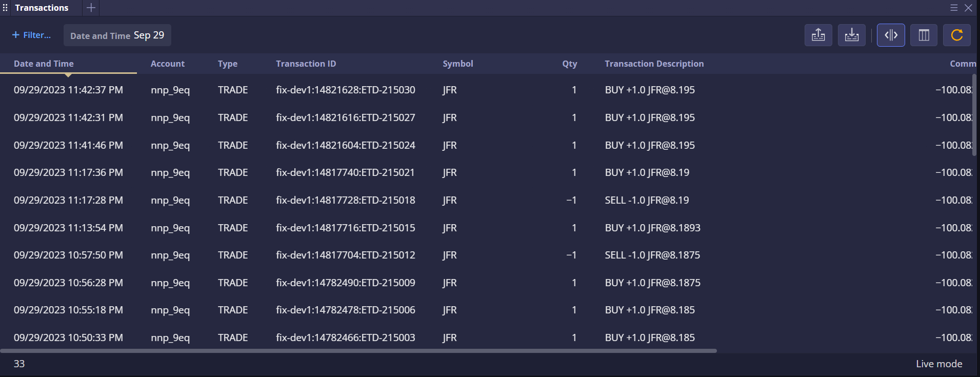Click the Filter... add button
This screenshot has height=377, width=980.
pos(31,35)
